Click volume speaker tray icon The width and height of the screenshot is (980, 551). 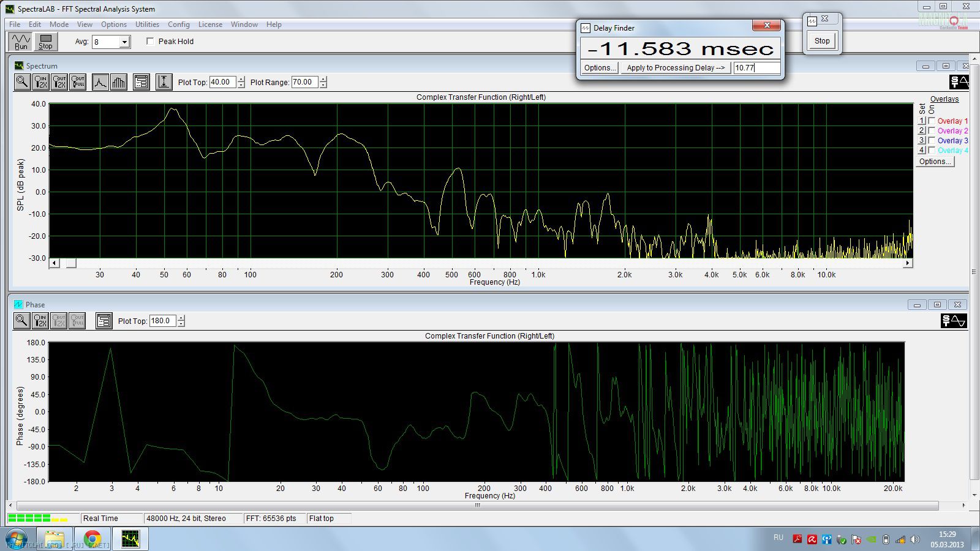[x=915, y=539]
